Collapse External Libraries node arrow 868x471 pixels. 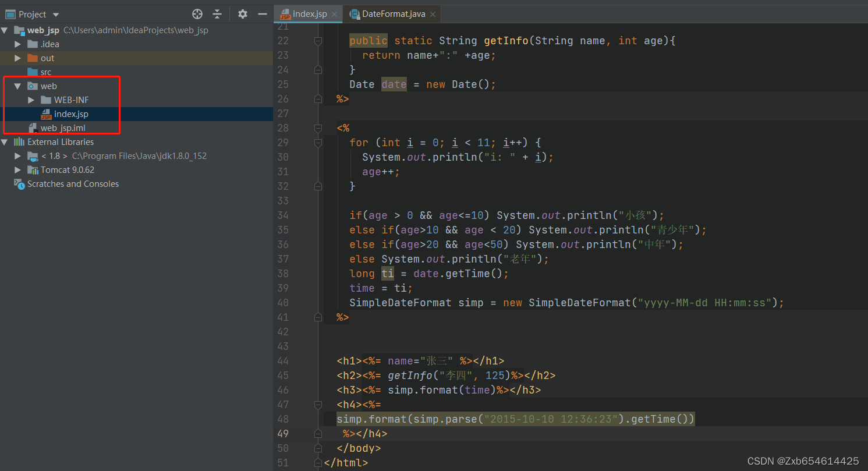(x=5, y=142)
